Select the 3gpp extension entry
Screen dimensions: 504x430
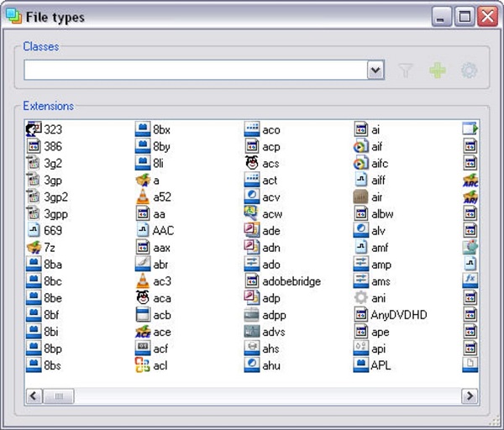coord(55,213)
